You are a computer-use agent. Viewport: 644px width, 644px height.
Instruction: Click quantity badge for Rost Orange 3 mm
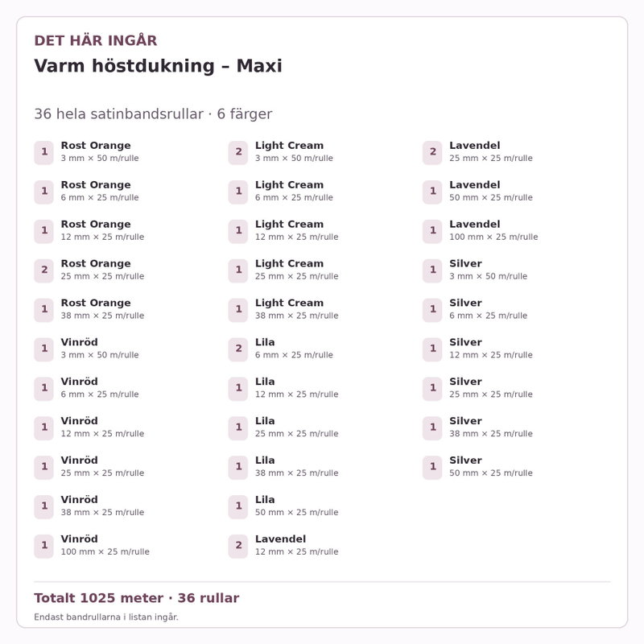point(44,152)
